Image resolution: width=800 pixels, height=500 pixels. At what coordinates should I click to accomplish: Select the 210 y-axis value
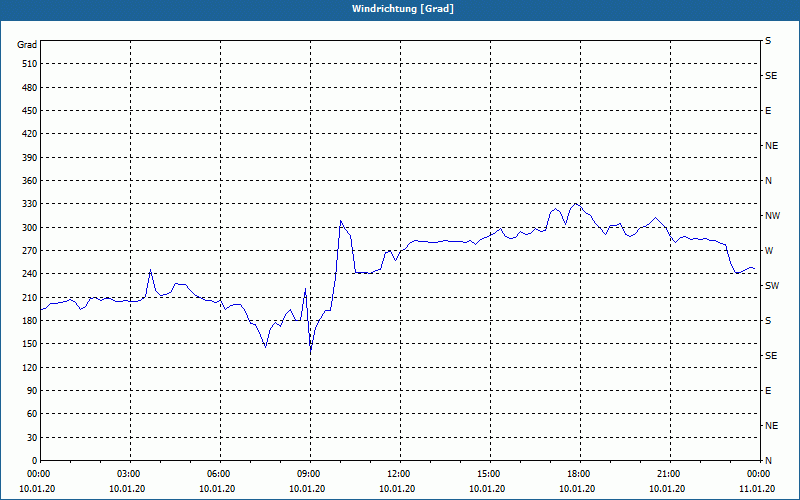tap(30, 297)
